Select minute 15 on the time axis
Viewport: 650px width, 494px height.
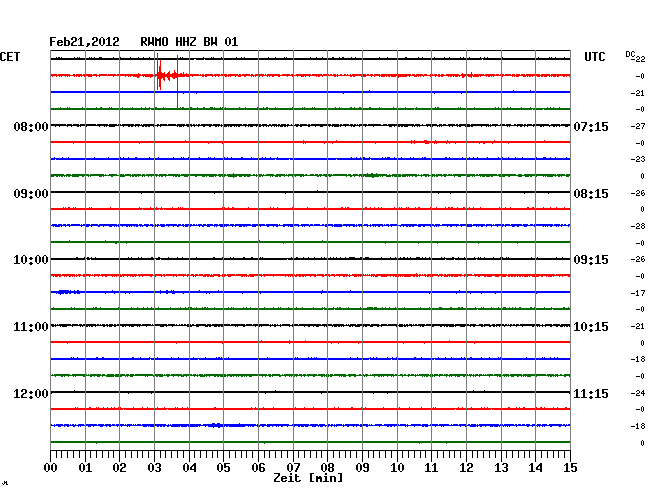pyautogui.click(x=570, y=467)
